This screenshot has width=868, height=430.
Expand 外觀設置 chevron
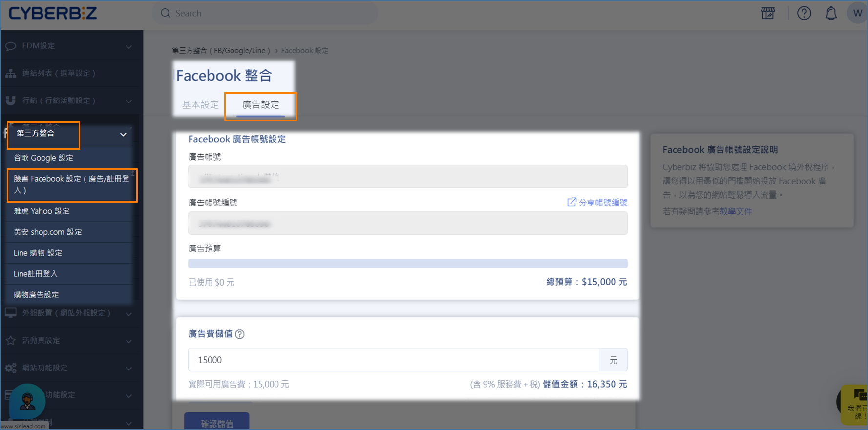129,314
